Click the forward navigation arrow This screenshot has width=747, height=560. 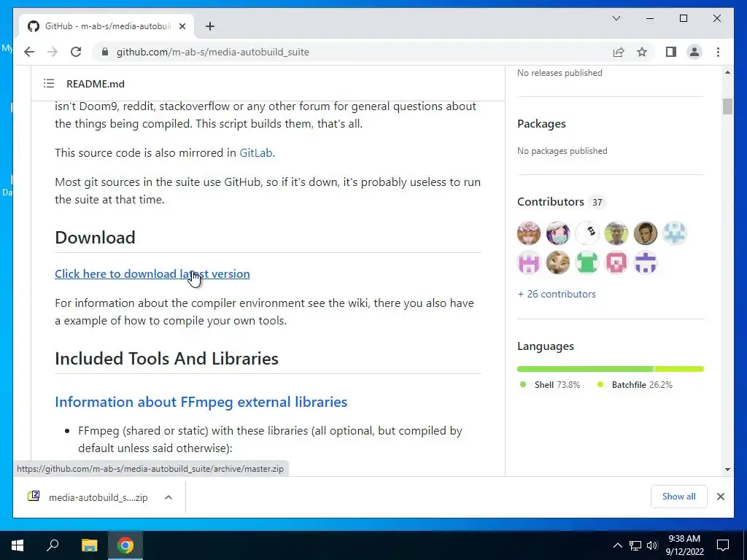click(x=53, y=52)
